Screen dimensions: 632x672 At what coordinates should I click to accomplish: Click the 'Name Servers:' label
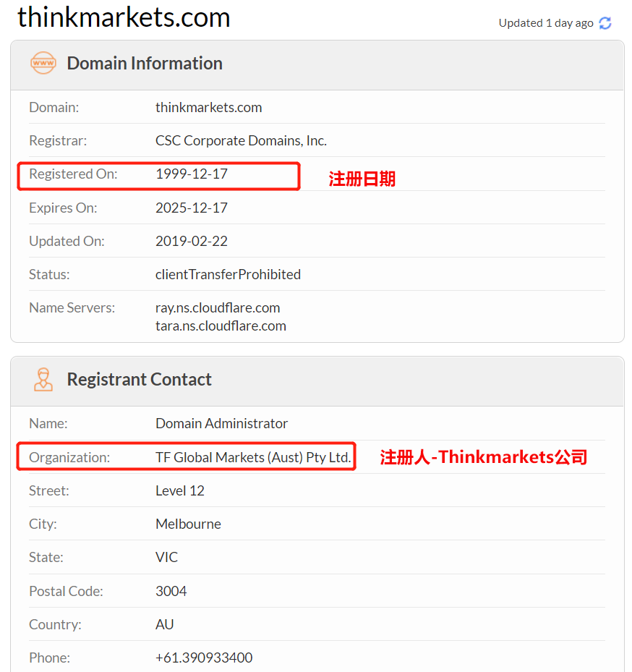(x=72, y=307)
